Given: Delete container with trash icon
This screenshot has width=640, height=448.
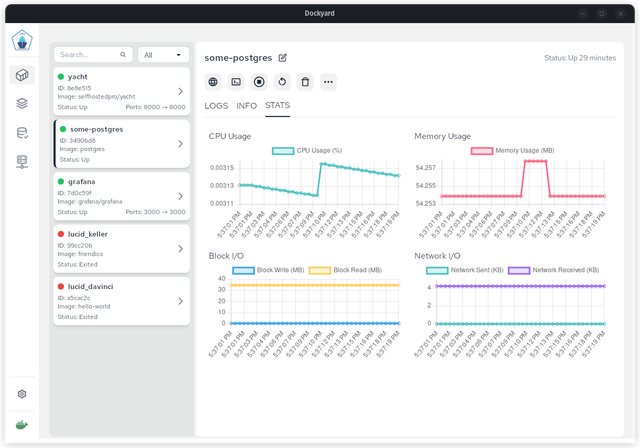Looking at the screenshot, I should pos(305,82).
